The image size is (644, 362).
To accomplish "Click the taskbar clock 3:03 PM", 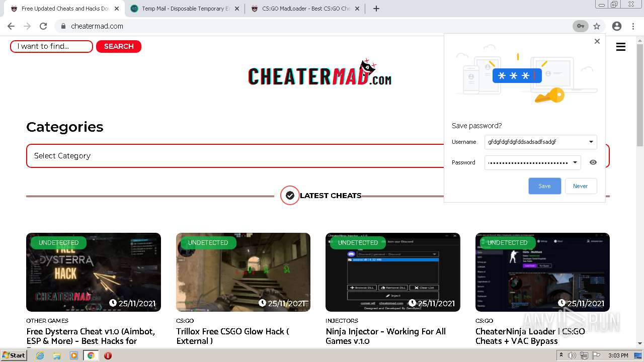I will point(618,355).
